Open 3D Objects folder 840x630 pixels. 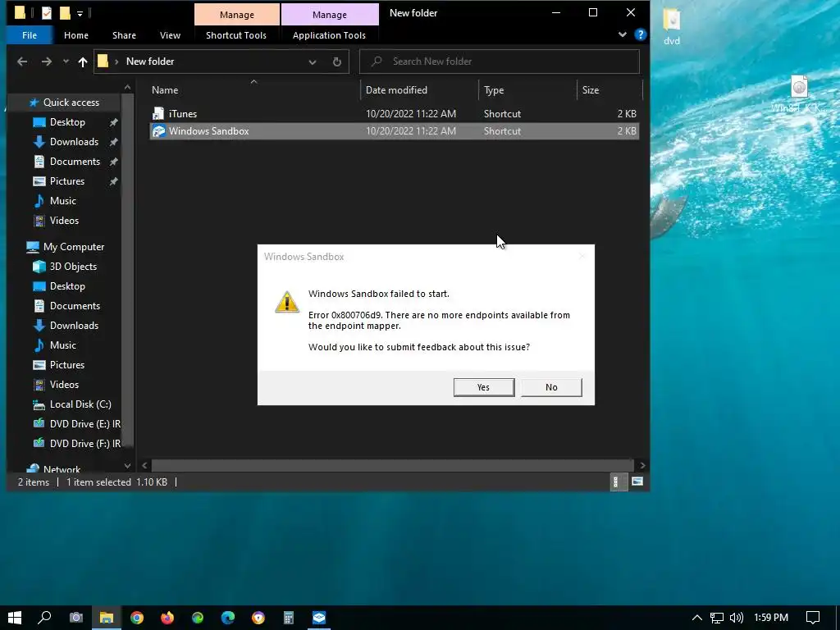(x=73, y=267)
